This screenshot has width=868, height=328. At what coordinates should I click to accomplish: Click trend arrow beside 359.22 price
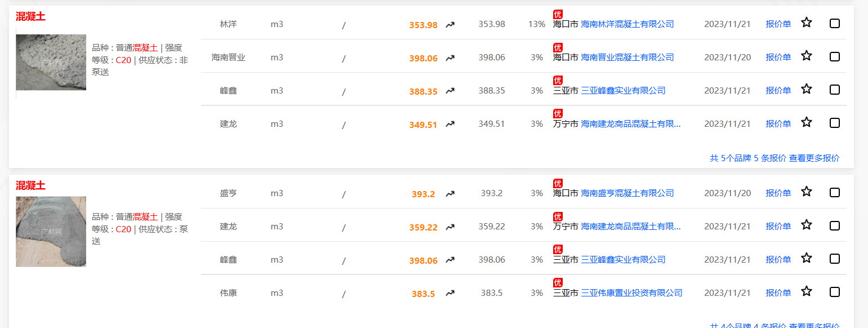coord(450,227)
